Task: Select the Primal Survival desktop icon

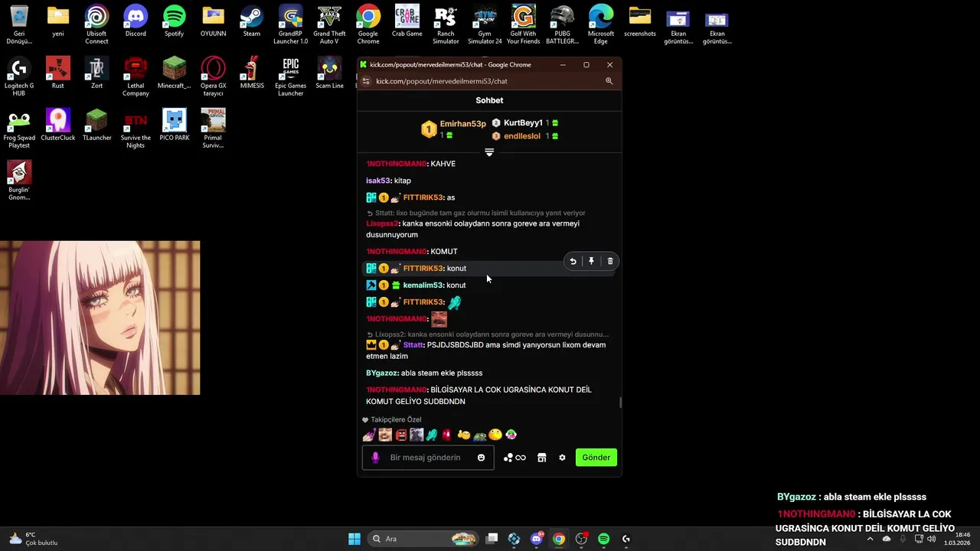Action: pyautogui.click(x=213, y=129)
